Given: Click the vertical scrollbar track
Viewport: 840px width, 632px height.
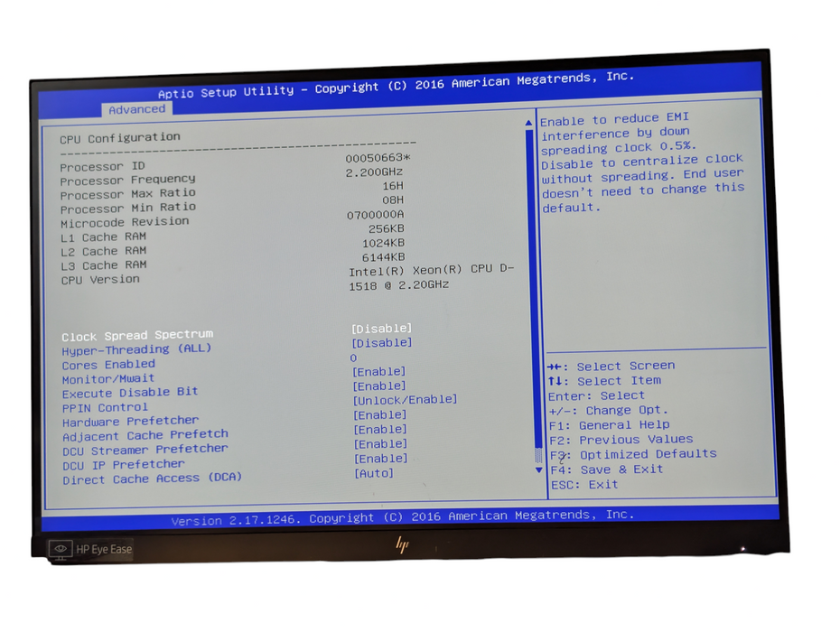Looking at the screenshot, I should [x=534, y=294].
